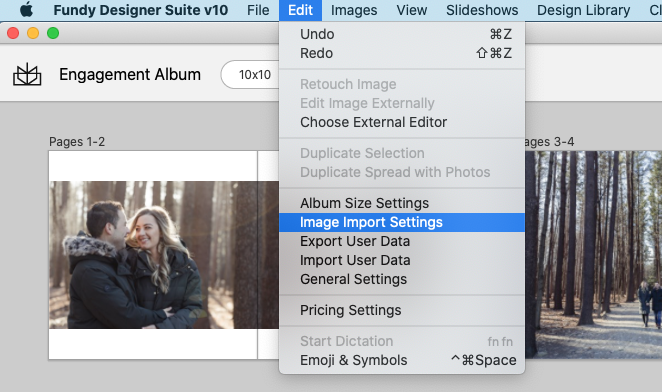
Task: Select Choose External Editor
Action: point(402,122)
